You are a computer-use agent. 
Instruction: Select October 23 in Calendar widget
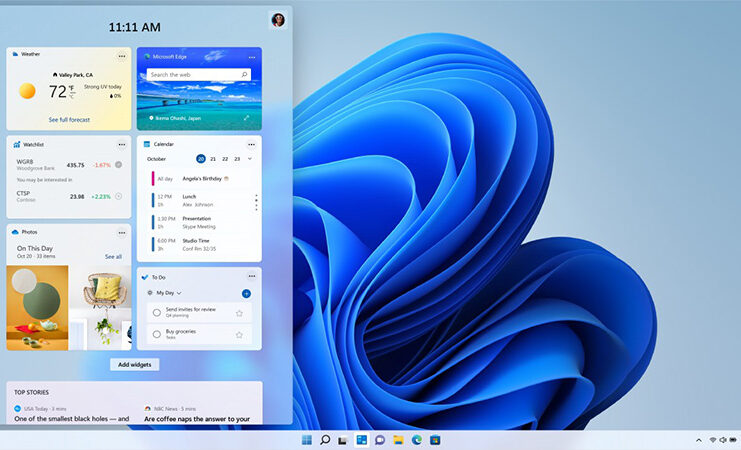[237, 159]
